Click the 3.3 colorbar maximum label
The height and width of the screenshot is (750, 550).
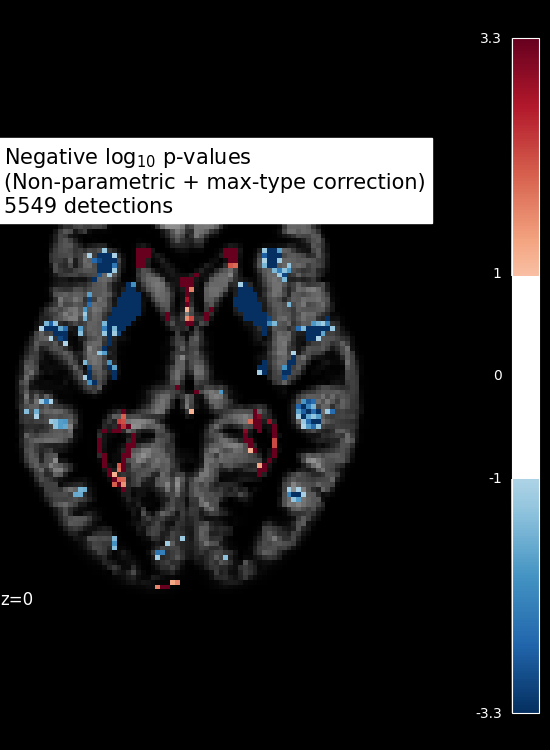[x=490, y=38]
